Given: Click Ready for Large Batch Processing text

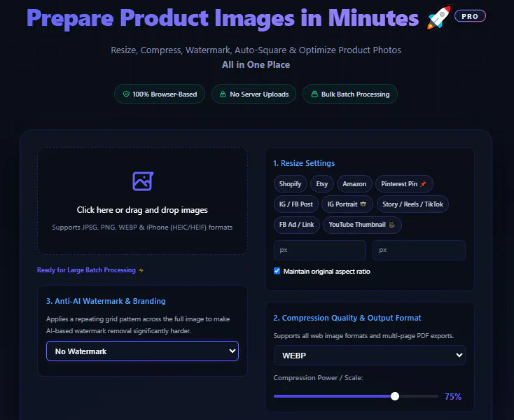Looking at the screenshot, I should pos(86,270).
